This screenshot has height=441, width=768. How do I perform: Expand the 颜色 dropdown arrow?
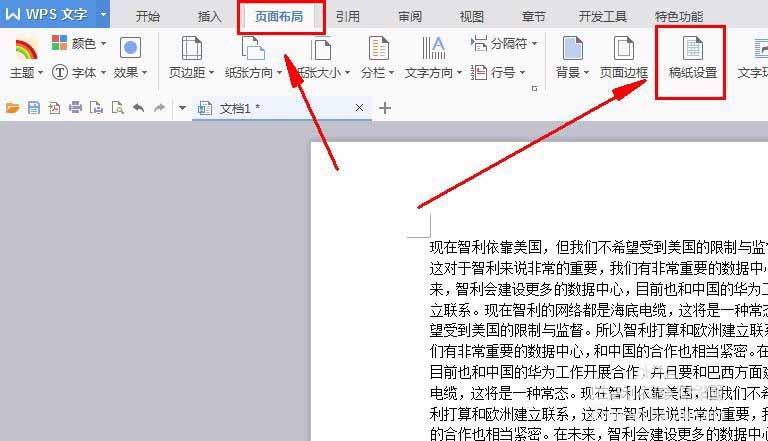pos(103,44)
